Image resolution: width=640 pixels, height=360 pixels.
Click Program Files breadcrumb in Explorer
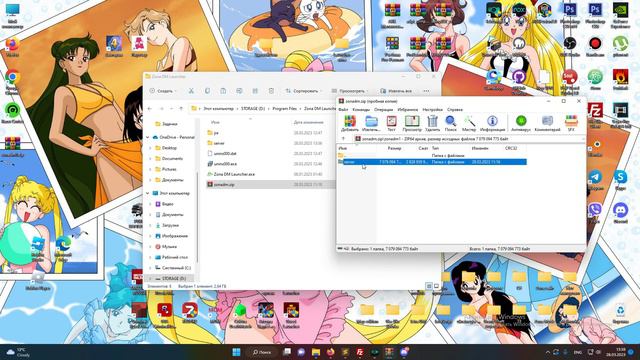pyautogui.click(x=284, y=109)
